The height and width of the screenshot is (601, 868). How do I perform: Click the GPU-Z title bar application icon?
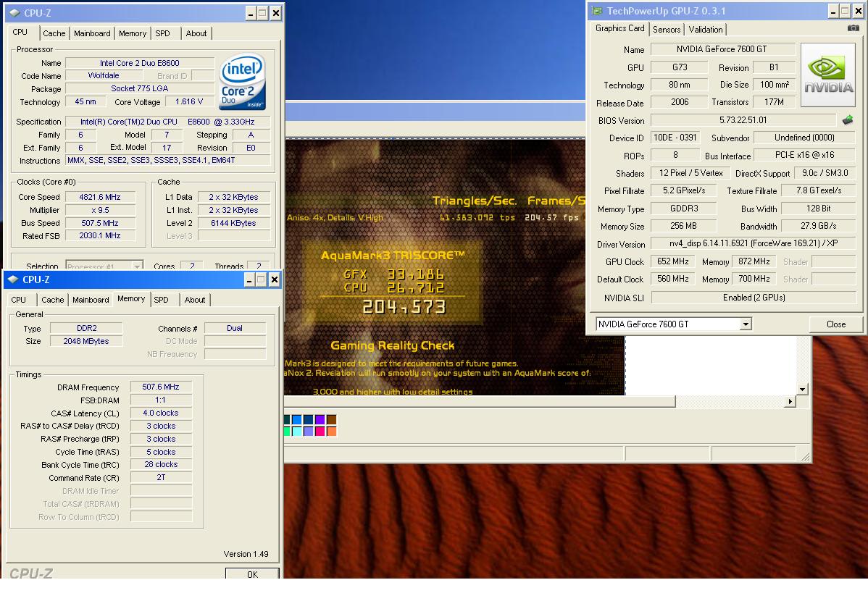[x=597, y=11]
